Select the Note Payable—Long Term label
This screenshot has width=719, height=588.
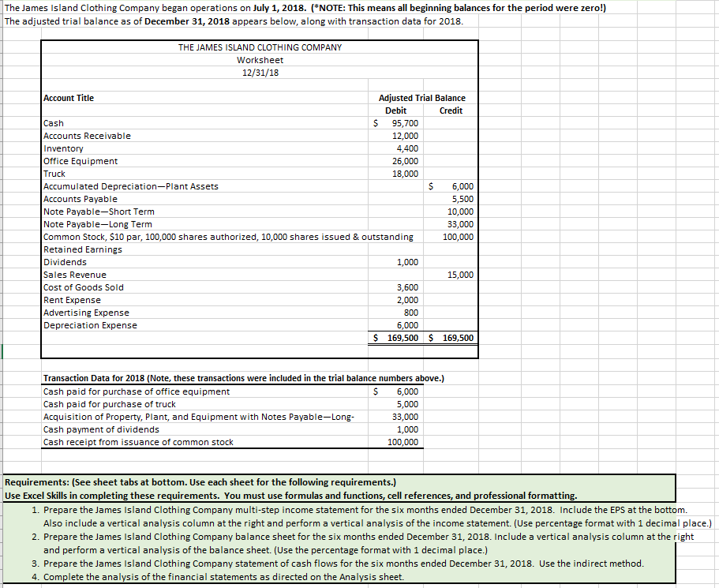(98, 224)
